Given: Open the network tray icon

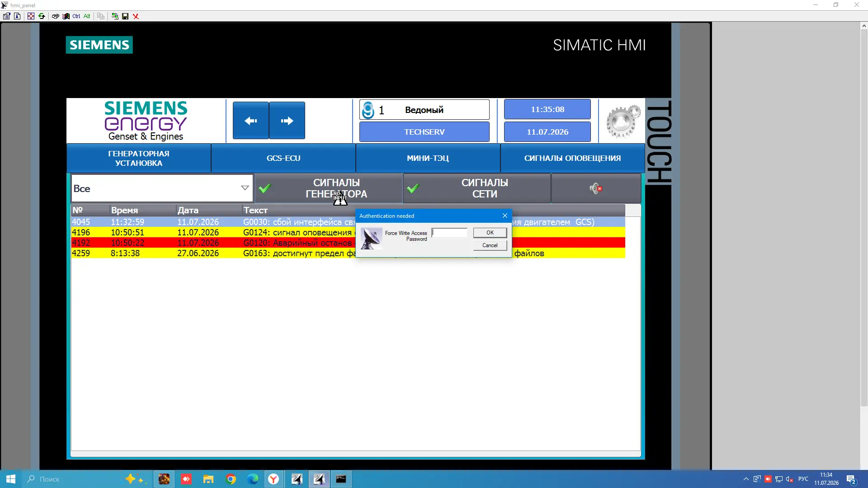Looking at the screenshot, I should click(x=779, y=479).
